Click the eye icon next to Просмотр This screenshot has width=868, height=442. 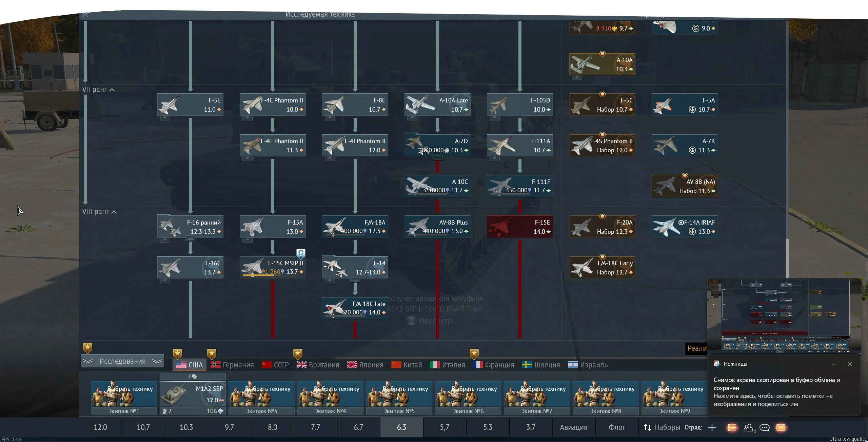[x=411, y=321]
